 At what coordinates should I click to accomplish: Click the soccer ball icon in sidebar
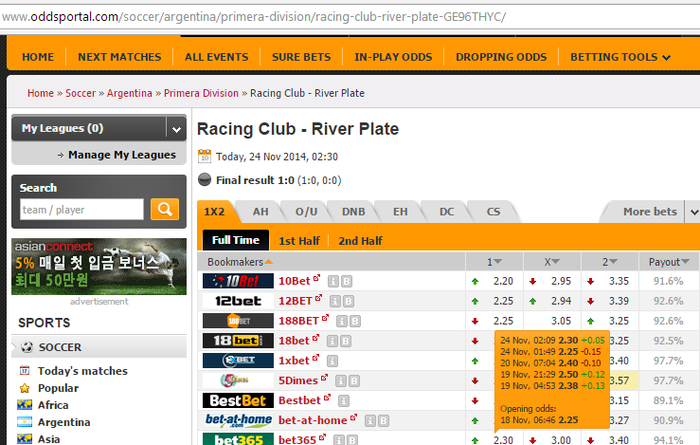[27, 347]
